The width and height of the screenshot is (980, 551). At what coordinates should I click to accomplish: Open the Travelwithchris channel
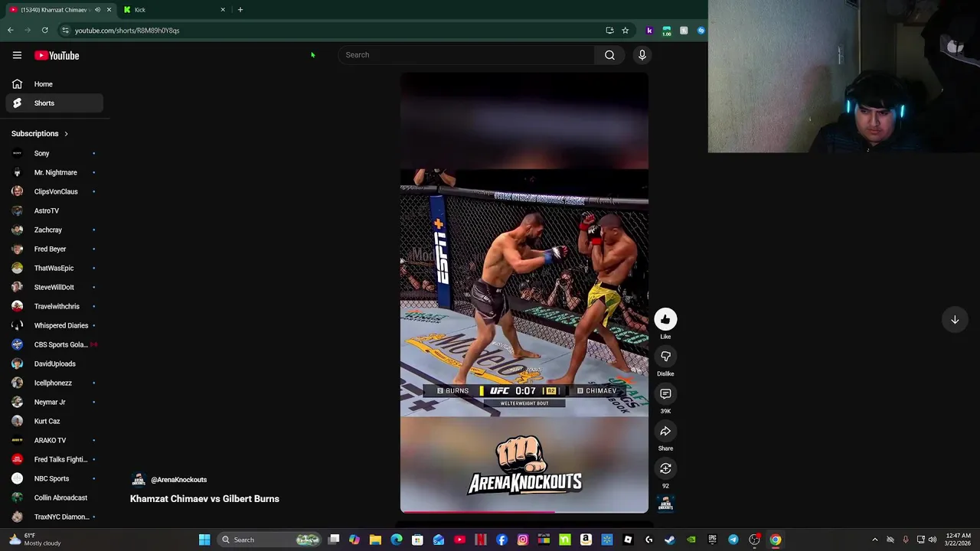coord(54,306)
